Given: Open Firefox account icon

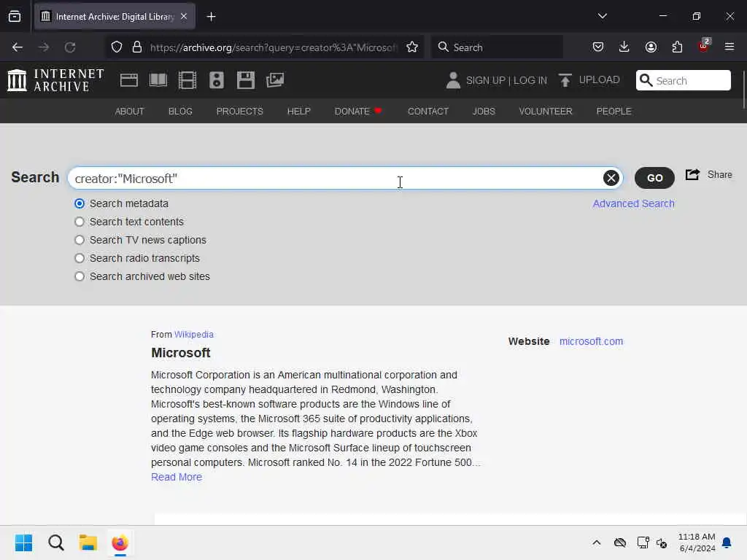Looking at the screenshot, I should coord(651,47).
